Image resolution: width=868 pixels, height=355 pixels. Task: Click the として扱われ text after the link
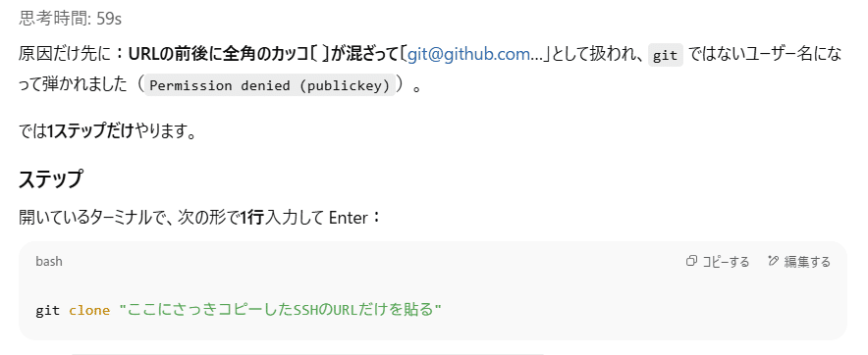point(594,55)
